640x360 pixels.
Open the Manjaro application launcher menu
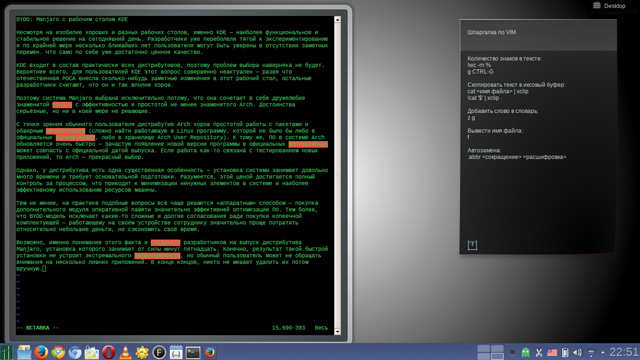(7, 352)
